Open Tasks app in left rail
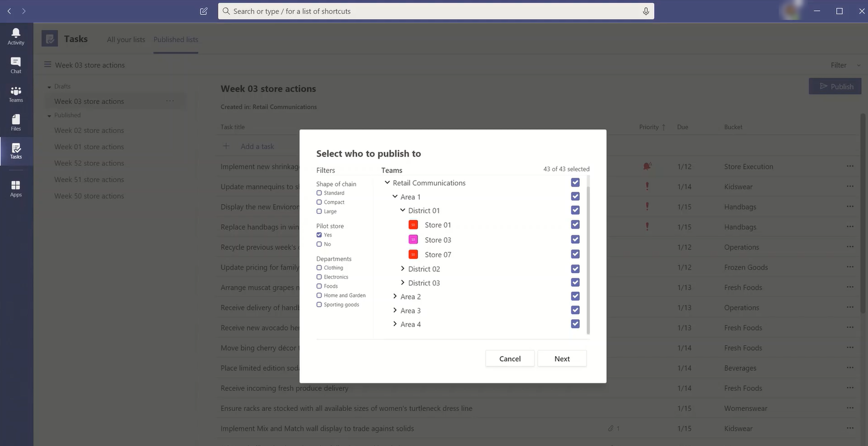Image resolution: width=868 pixels, height=446 pixels. 16,151
